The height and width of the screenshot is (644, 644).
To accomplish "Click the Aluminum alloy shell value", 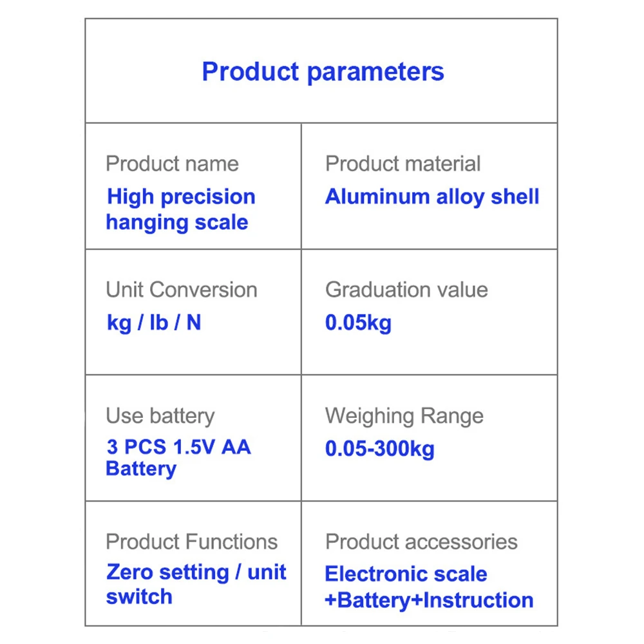I will tap(431, 196).
